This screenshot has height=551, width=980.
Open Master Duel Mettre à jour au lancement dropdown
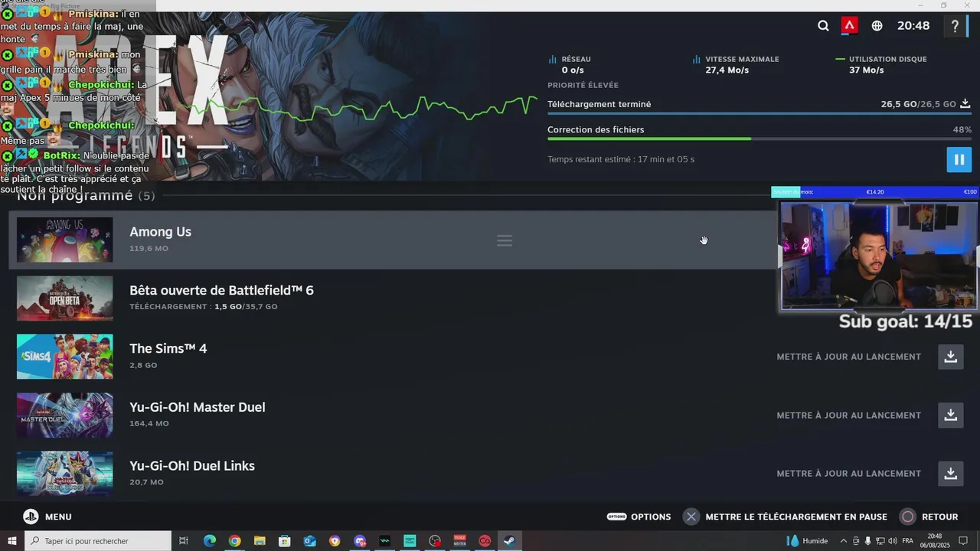848,415
